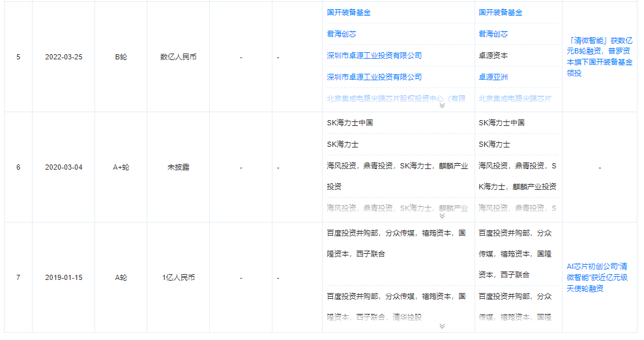The width and height of the screenshot is (644, 340).
Task: Select the A轮 round cell
Action: pos(121,277)
